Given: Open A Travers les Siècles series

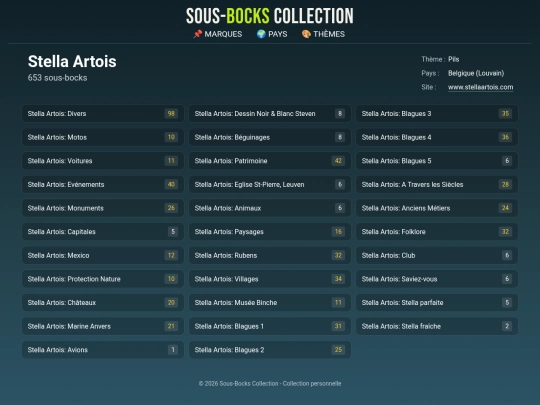Looking at the screenshot, I should pos(437,185).
